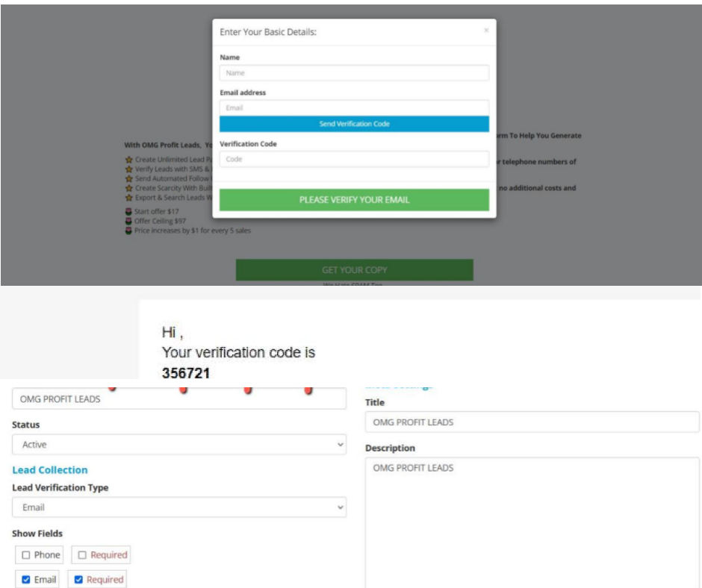The image size is (702, 588).
Task: Focus the Email address input field
Action: (354, 108)
